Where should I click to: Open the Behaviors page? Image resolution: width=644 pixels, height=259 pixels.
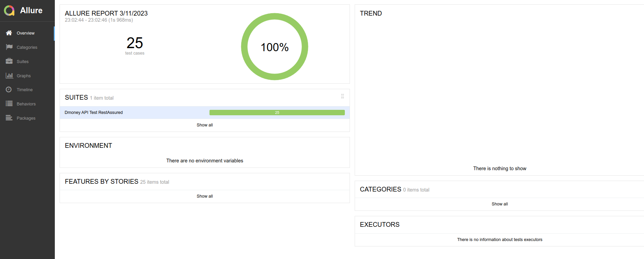point(27,104)
